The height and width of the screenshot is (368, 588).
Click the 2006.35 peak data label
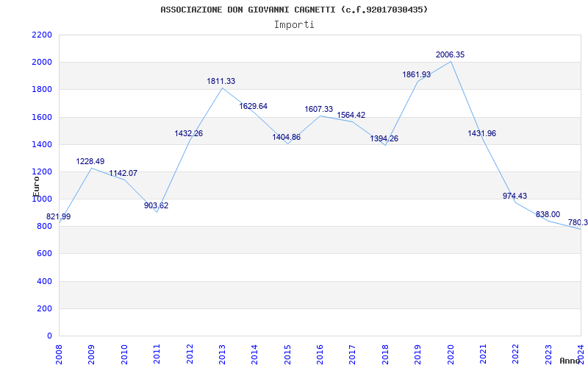tap(450, 54)
